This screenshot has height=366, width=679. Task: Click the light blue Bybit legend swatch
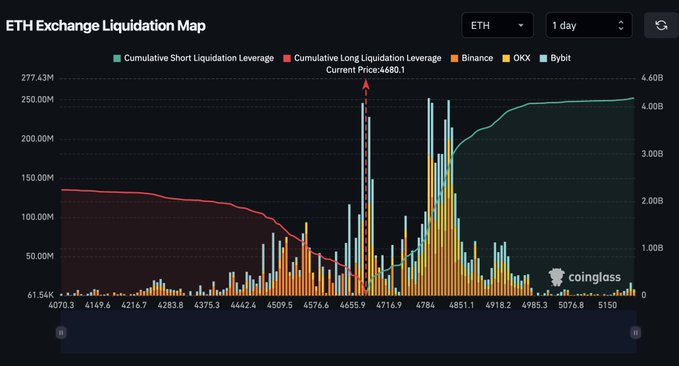[x=543, y=58]
